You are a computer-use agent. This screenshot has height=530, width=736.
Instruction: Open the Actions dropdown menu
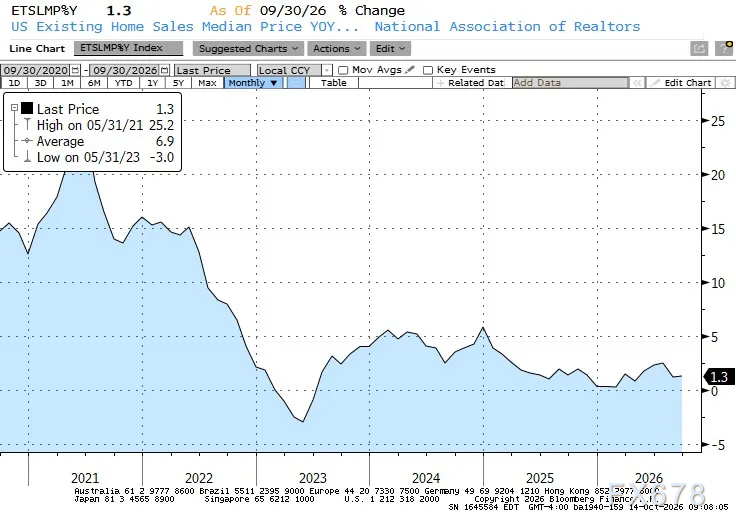336,48
